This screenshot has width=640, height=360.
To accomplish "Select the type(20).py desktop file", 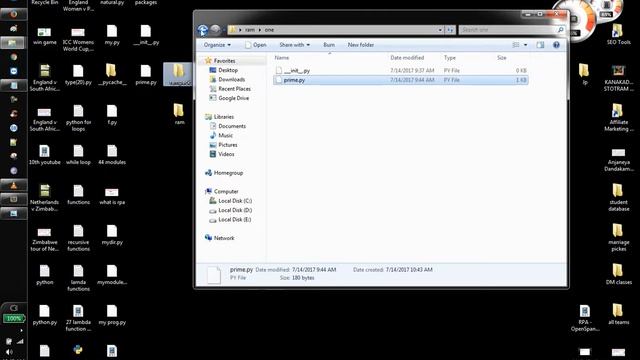I will point(78,75).
